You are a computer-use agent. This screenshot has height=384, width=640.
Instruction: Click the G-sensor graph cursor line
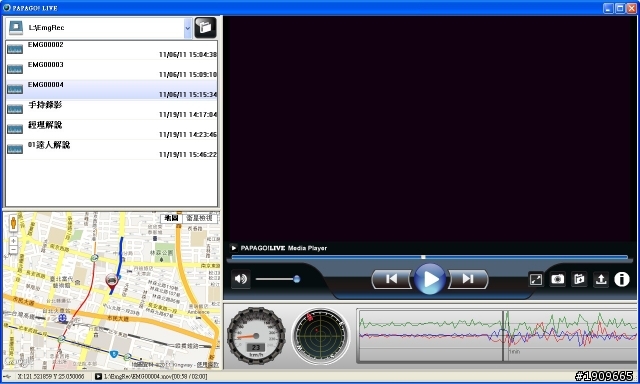click(503, 336)
